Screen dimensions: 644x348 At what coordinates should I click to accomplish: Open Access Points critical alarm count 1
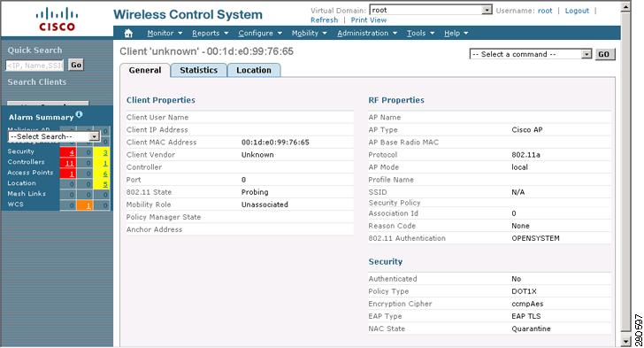pyautogui.click(x=72, y=174)
